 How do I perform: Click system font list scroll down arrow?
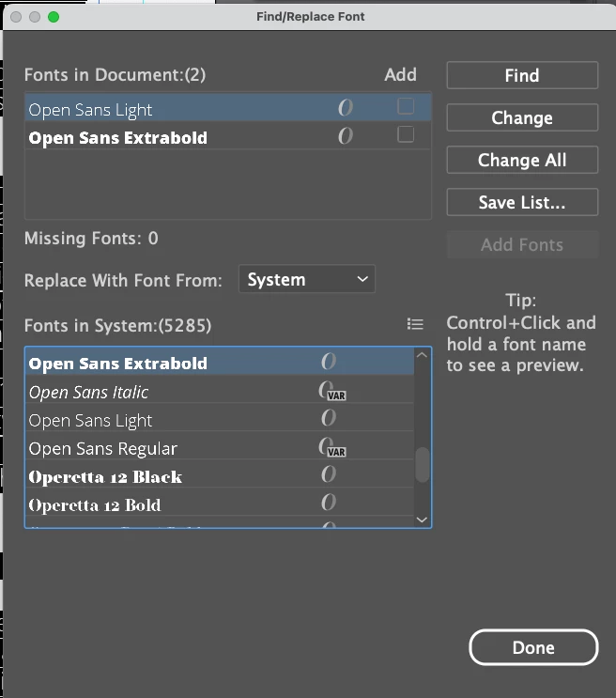tap(422, 520)
